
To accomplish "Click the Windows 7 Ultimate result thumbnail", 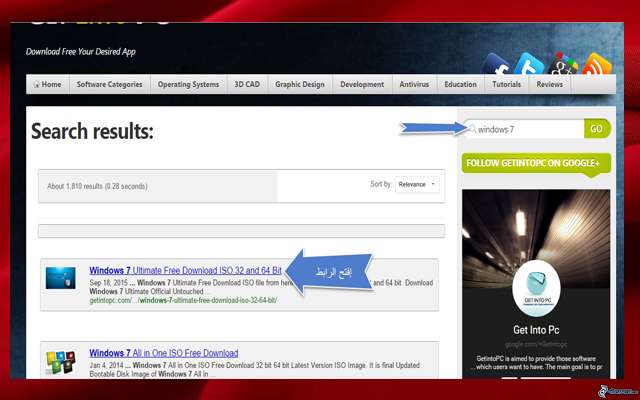I will point(60,278).
